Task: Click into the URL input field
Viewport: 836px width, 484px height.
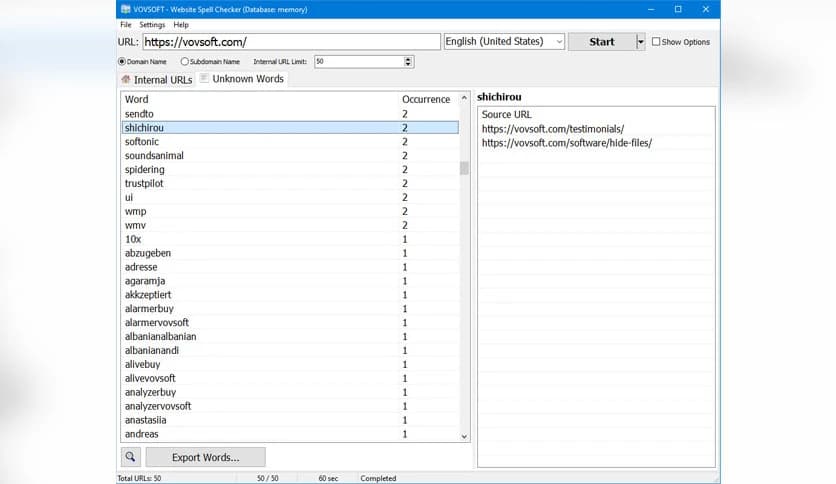Action: pyautogui.click(x=291, y=42)
